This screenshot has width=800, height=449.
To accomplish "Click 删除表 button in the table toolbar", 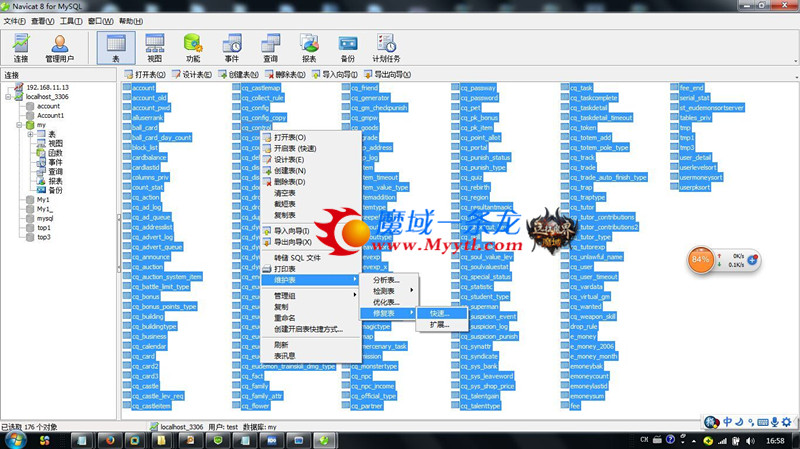I will click(x=284, y=74).
